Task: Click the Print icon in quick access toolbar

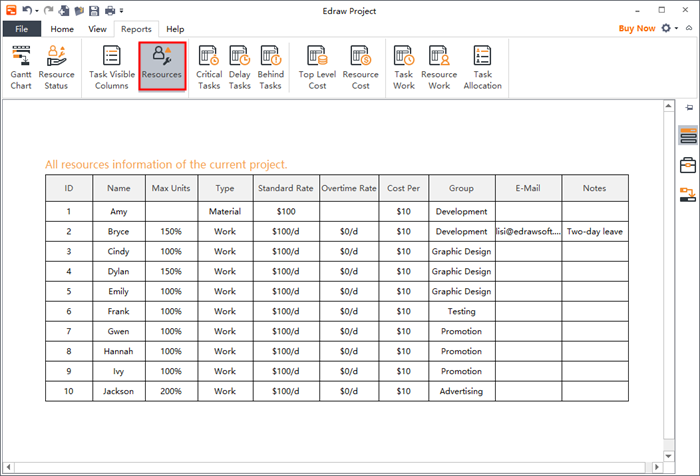Action: click(x=110, y=10)
